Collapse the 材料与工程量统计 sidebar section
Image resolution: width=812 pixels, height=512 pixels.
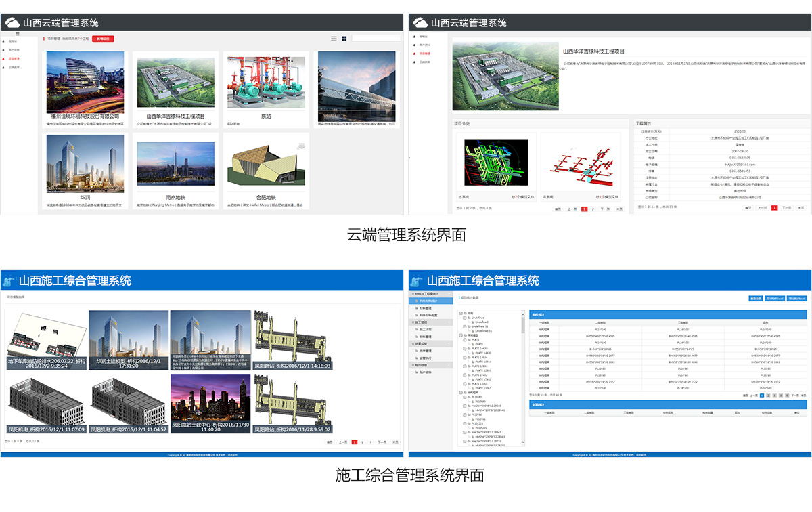431,293
